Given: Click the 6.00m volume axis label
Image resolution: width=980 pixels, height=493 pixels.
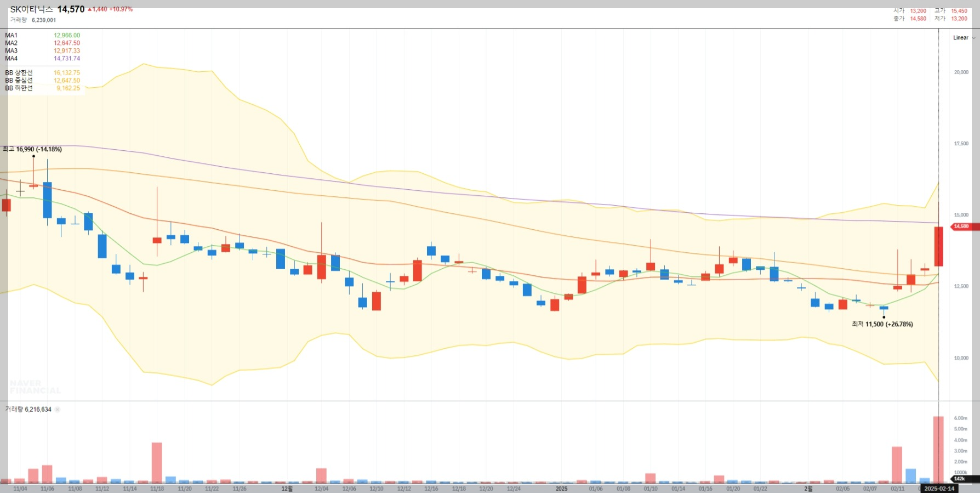Looking at the screenshot, I should point(961,418).
